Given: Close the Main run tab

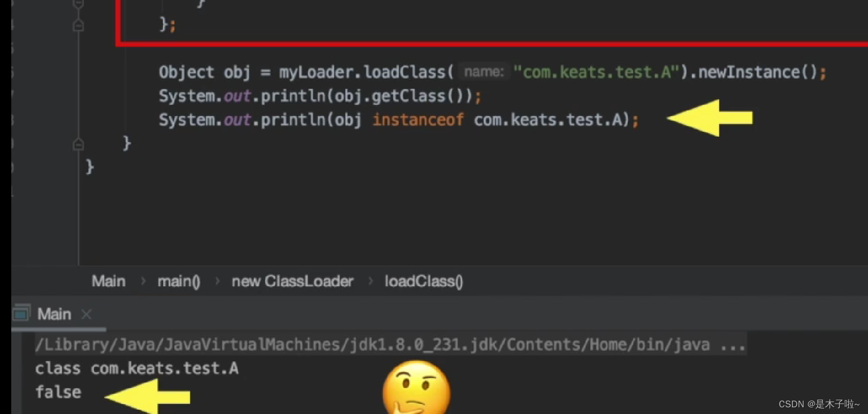Looking at the screenshot, I should tap(86, 315).
